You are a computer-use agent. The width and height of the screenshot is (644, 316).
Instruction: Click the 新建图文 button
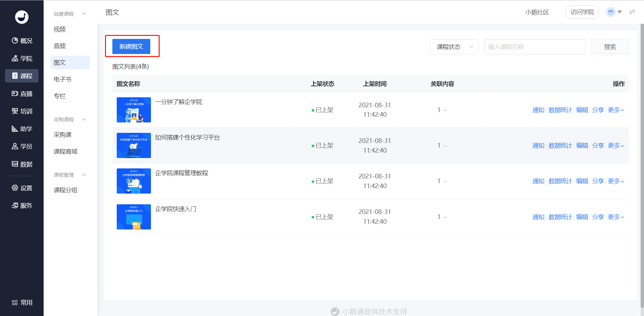[x=131, y=46]
